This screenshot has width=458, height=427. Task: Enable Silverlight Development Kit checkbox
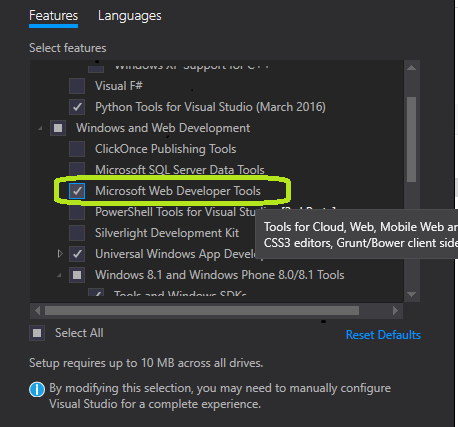click(x=77, y=233)
